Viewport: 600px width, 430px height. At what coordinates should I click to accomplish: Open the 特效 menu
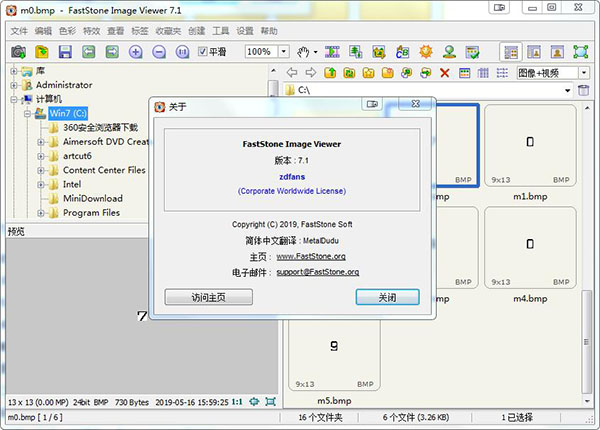pyautogui.click(x=91, y=31)
